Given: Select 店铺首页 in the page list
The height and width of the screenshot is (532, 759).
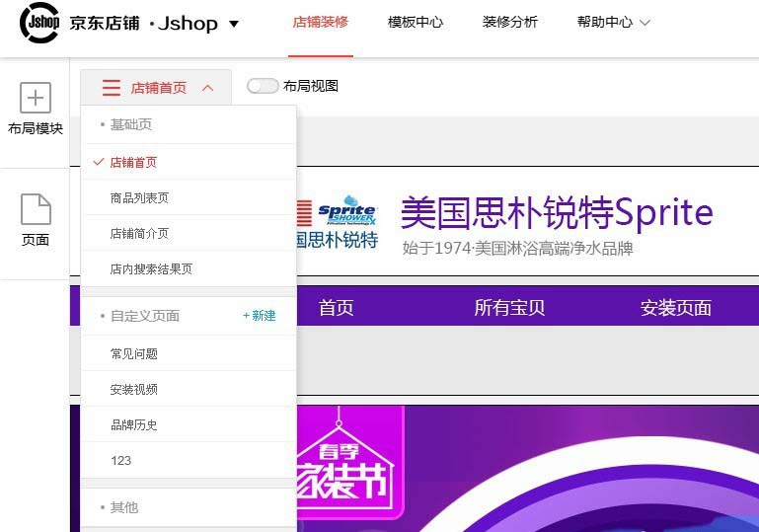Looking at the screenshot, I should (189, 162).
